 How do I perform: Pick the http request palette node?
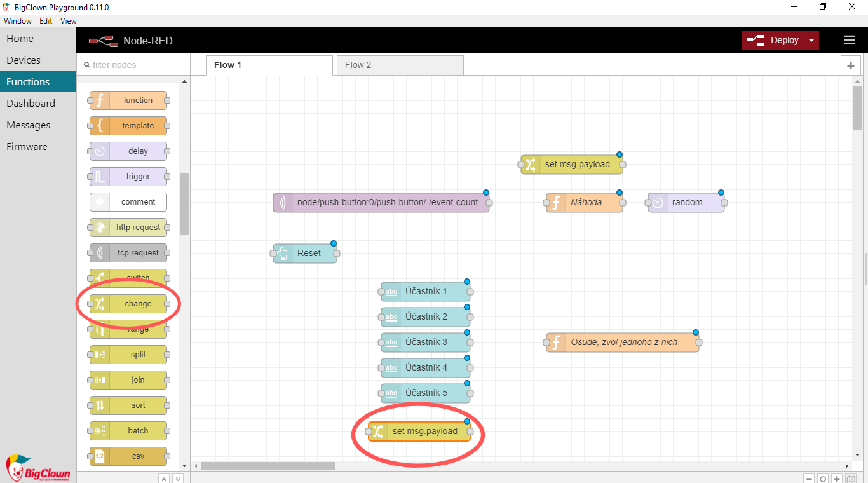click(x=128, y=228)
